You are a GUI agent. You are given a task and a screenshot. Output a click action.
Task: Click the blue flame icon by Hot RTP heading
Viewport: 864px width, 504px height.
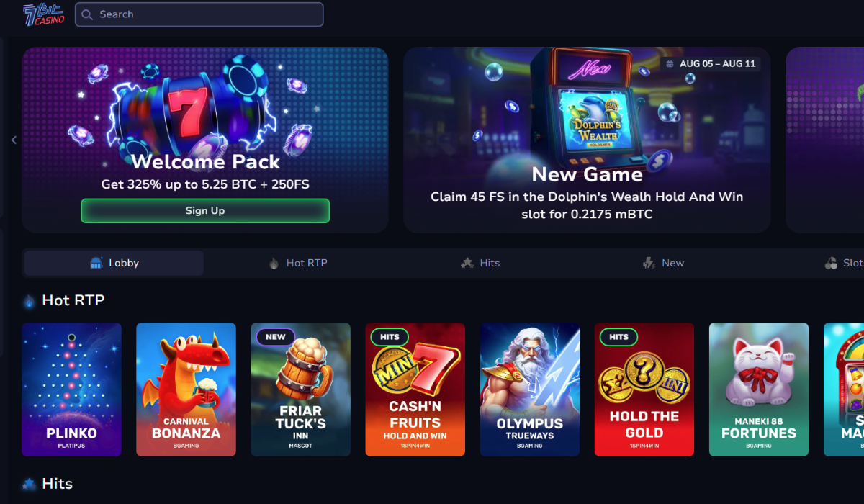pyautogui.click(x=29, y=301)
